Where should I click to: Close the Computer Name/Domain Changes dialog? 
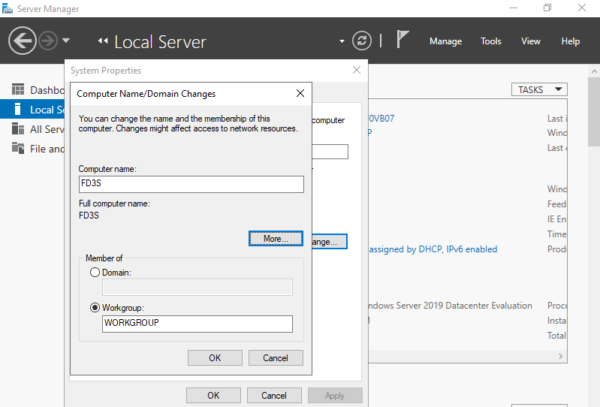tap(300, 93)
